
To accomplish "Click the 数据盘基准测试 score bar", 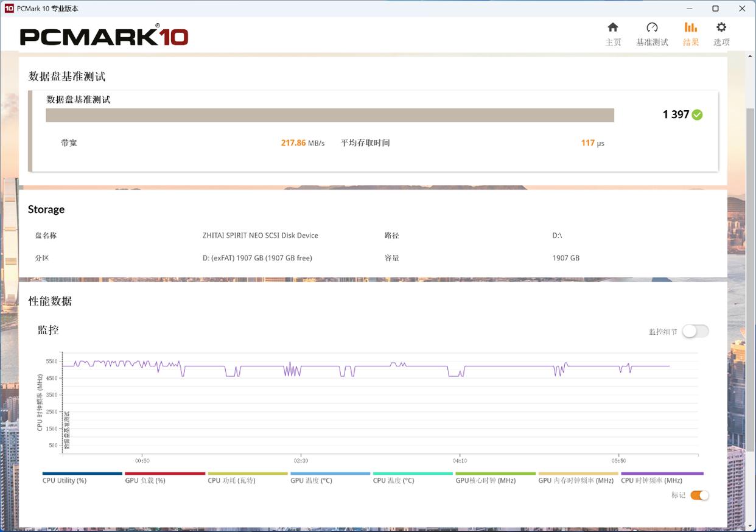I will click(329, 115).
